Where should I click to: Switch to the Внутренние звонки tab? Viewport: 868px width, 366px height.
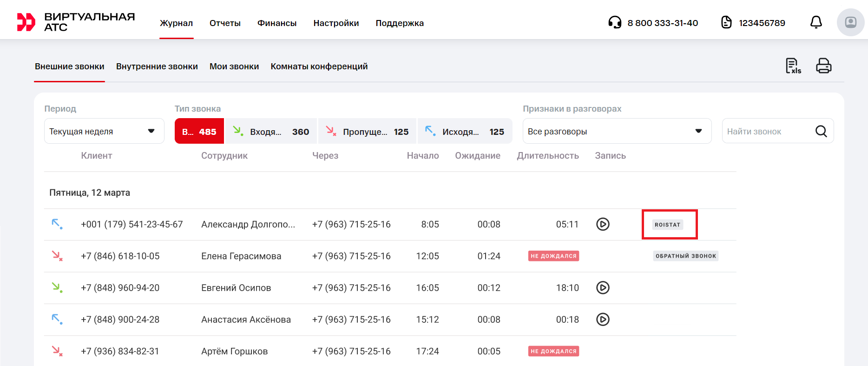pos(157,67)
